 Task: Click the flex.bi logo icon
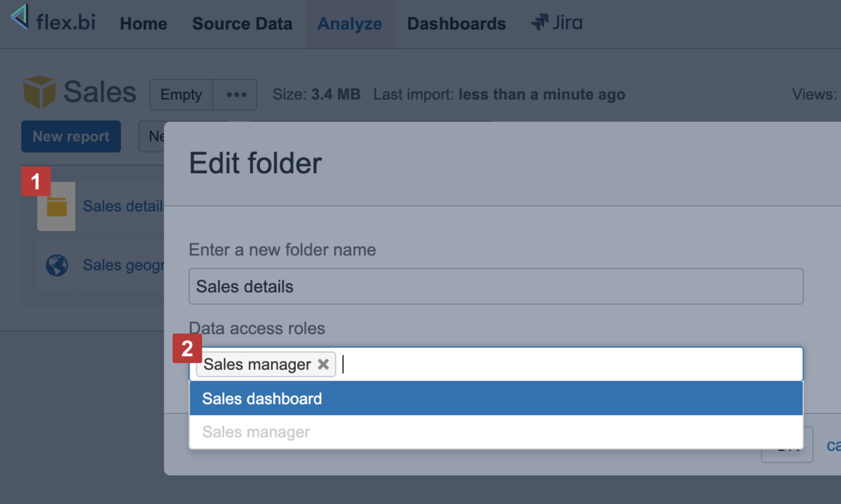(20, 17)
